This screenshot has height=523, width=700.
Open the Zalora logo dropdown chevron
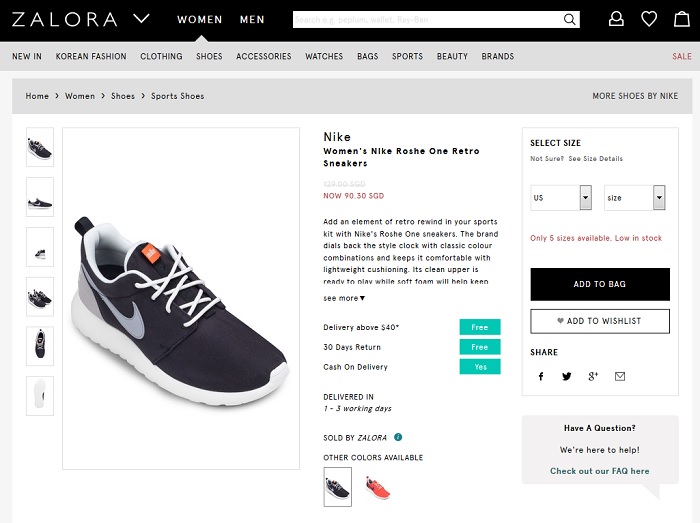click(x=141, y=19)
